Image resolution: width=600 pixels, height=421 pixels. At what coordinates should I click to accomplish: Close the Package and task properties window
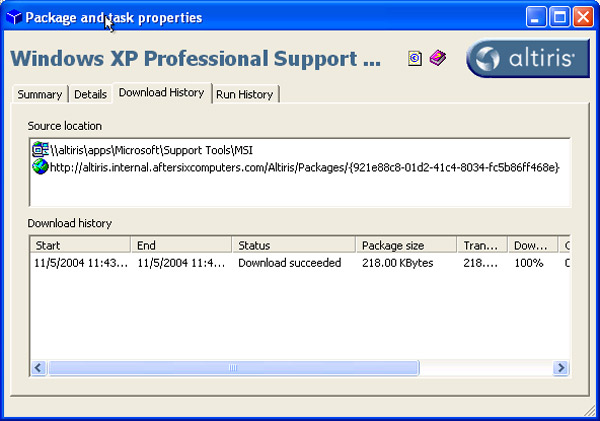pyautogui.click(x=583, y=17)
